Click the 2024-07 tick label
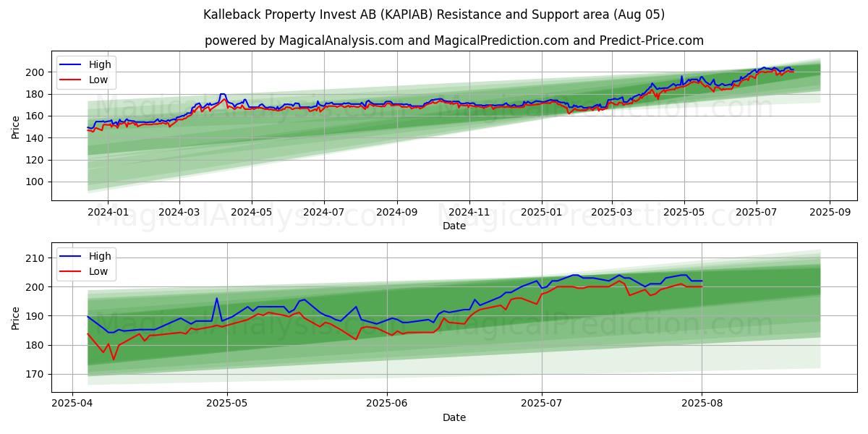 coord(324,213)
